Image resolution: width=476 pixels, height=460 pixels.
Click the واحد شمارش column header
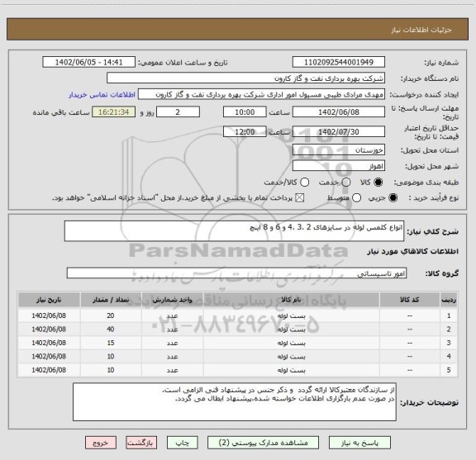point(172,300)
